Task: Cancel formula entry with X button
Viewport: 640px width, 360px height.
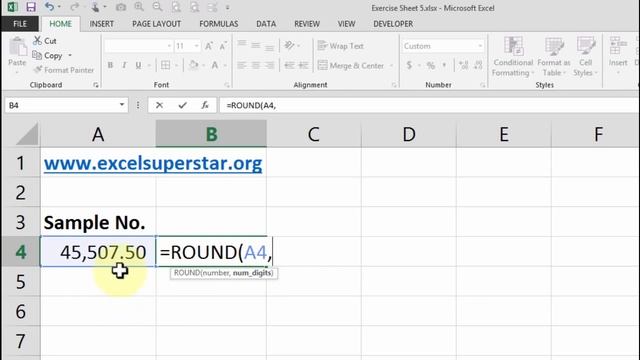Action: (x=159, y=105)
